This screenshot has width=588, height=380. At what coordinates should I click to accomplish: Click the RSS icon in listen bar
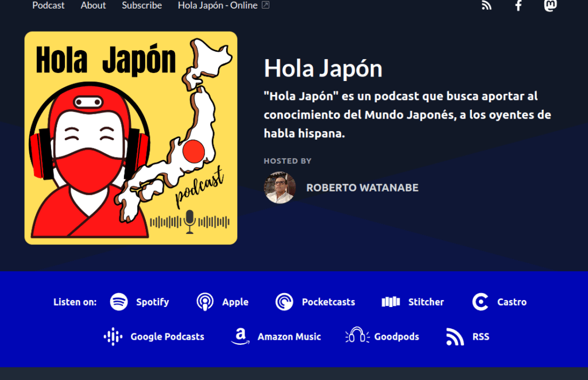tap(455, 337)
